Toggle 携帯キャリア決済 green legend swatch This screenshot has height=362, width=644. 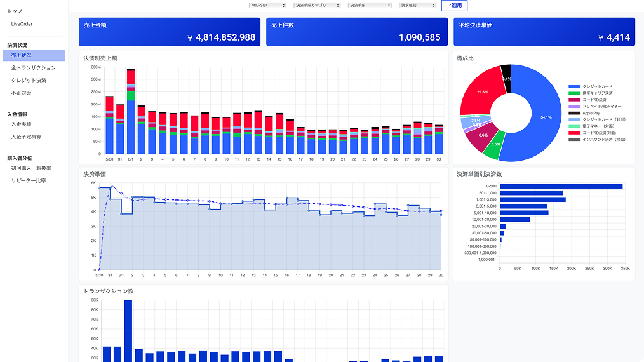(574, 93)
